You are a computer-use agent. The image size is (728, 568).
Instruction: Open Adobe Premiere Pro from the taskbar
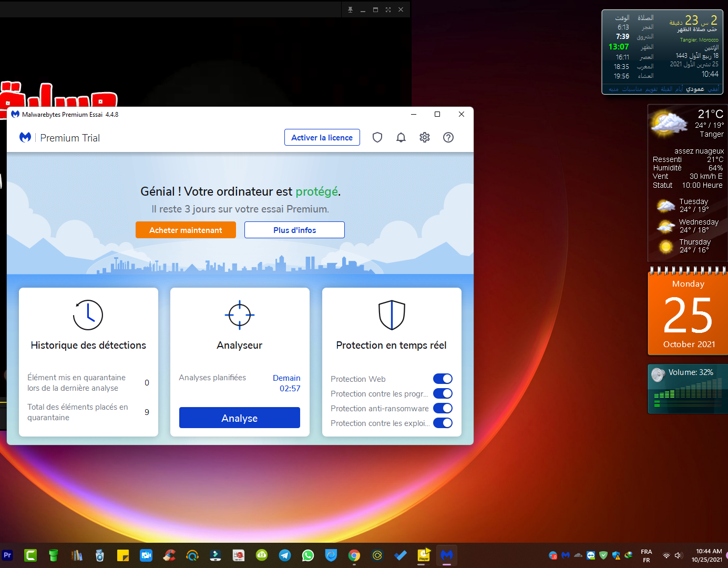[x=7, y=555]
